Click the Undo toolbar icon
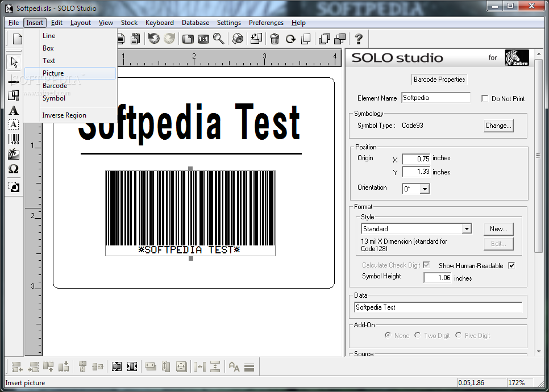The image size is (549, 392). pos(153,39)
